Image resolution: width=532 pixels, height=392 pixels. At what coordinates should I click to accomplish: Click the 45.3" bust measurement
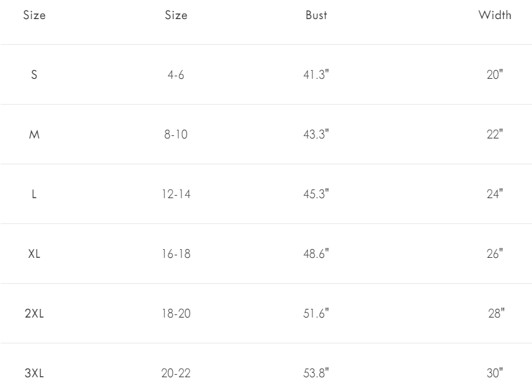pyautogui.click(x=316, y=194)
